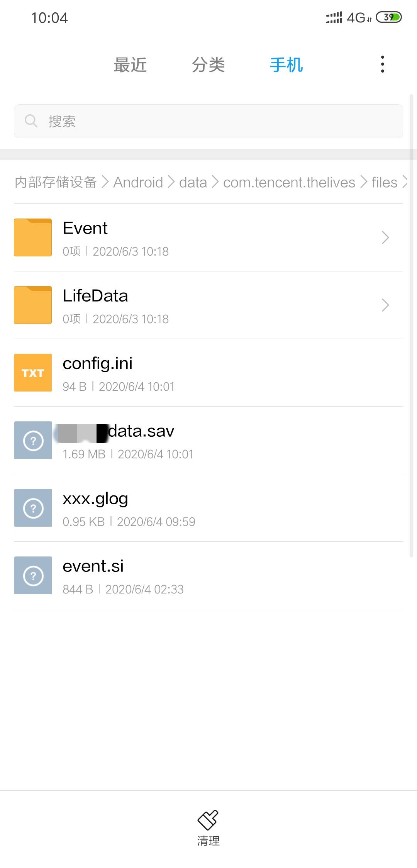This screenshot has height=868, width=417.
Task: Jump to com.tencent.thelives breadcrumb
Action: pos(289,182)
